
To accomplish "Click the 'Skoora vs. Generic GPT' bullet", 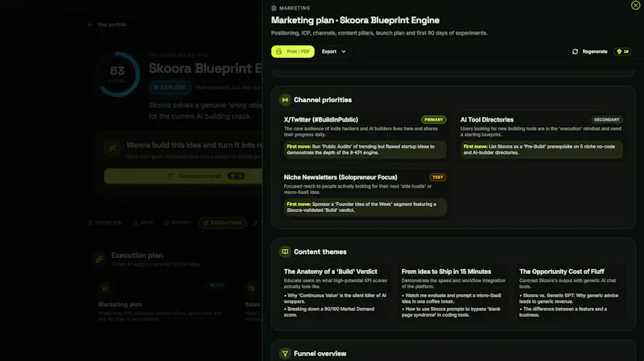I will click(x=569, y=298).
